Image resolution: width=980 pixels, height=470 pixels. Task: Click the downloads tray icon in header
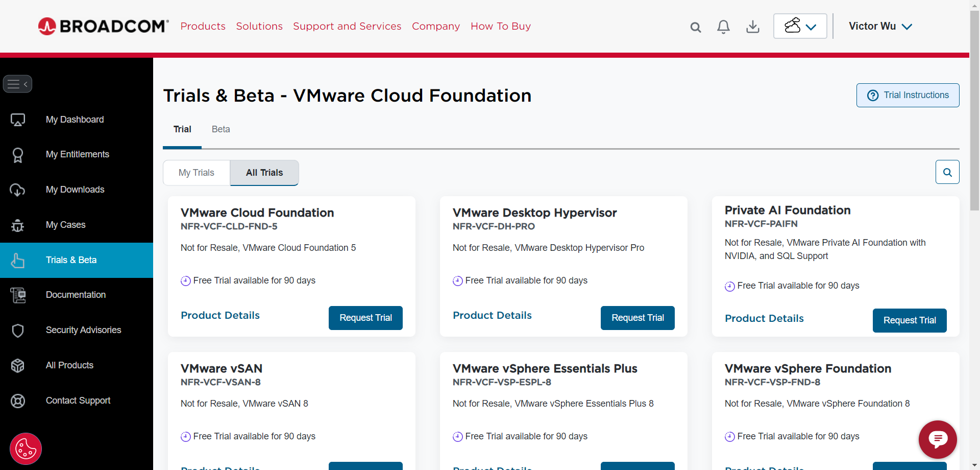[x=752, y=27]
